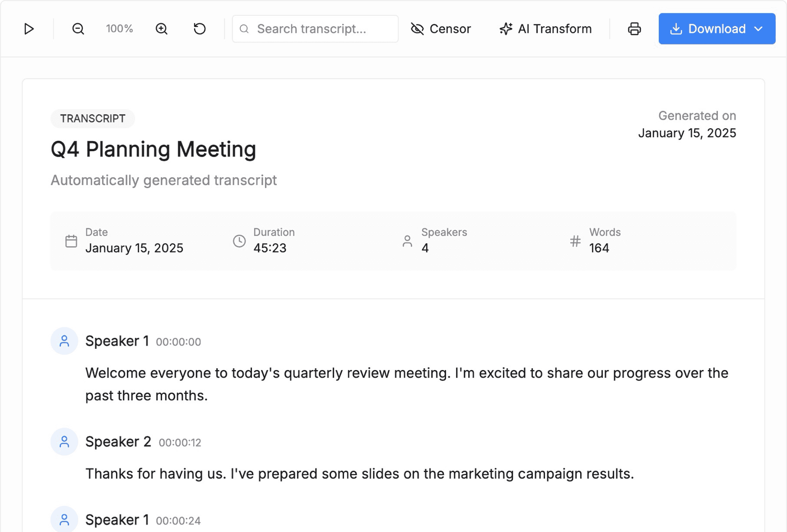The image size is (787, 532).
Task: Toggle Censor mode
Action: [x=441, y=29]
